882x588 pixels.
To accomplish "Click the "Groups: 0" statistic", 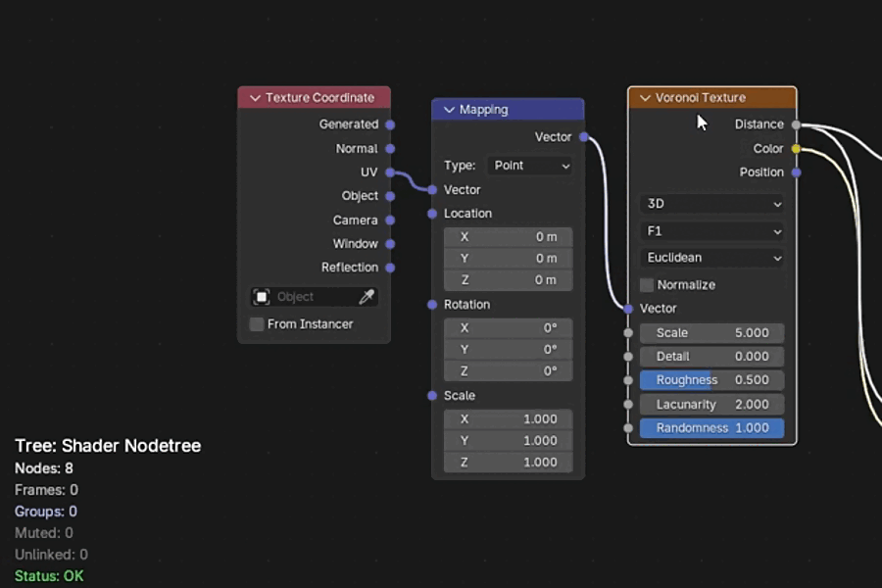I will 46,512.
